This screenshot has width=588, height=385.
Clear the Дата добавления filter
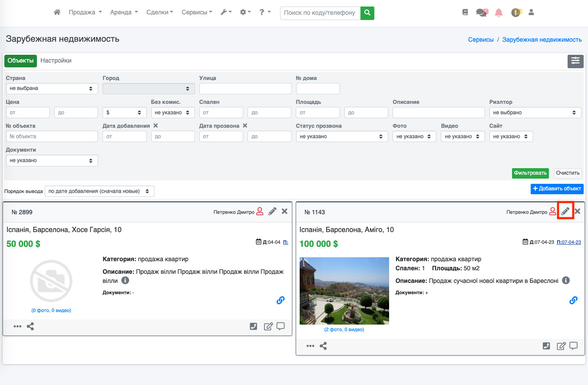[155, 126]
